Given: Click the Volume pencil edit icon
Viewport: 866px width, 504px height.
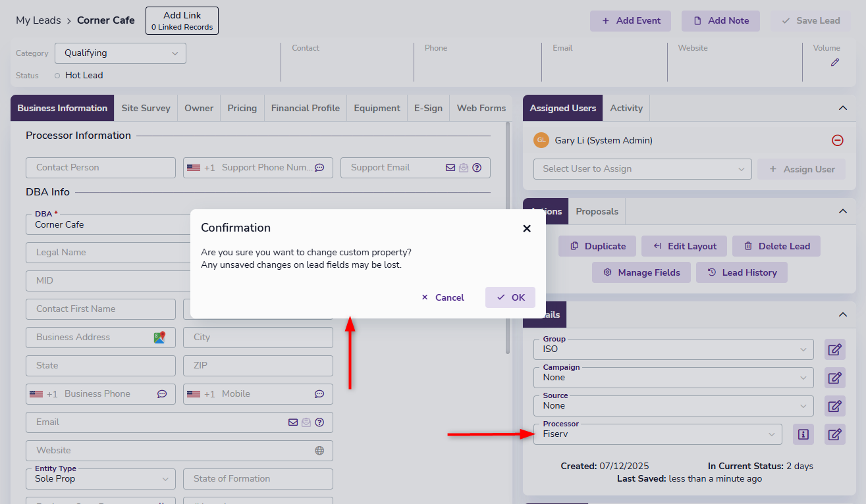Looking at the screenshot, I should [x=835, y=63].
